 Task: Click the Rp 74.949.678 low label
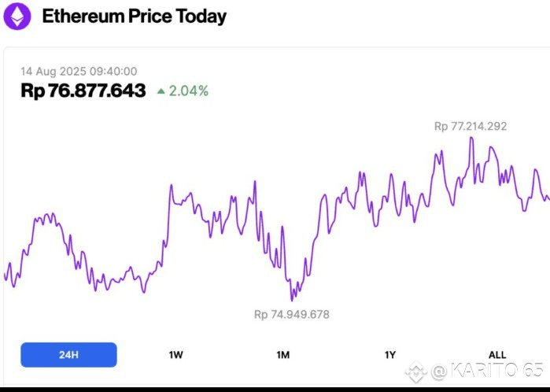292,314
